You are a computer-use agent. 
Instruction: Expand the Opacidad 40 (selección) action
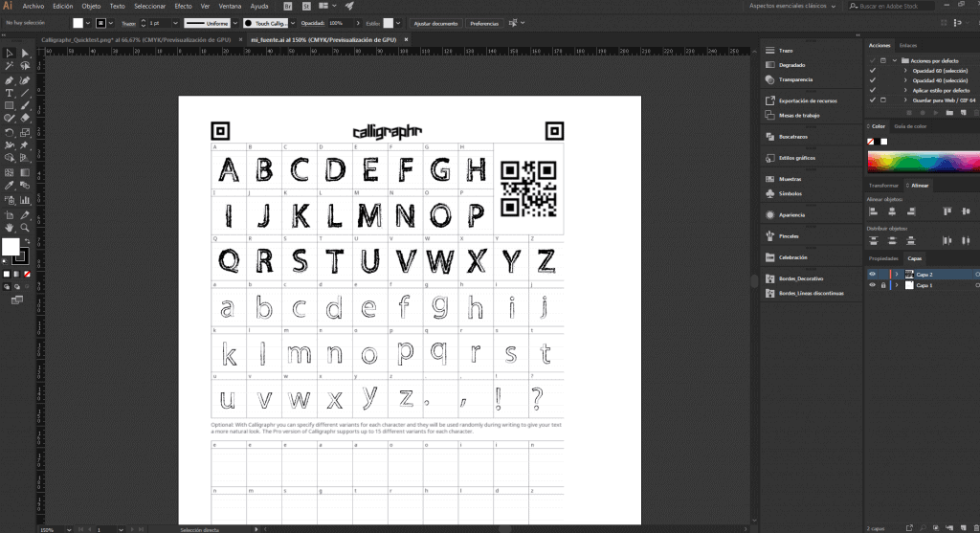[x=905, y=80]
